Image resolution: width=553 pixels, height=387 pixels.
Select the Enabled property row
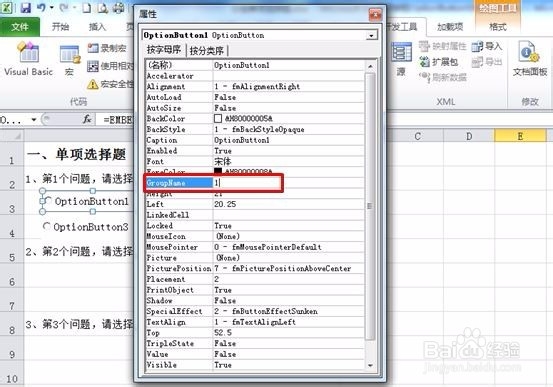coord(255,151)
